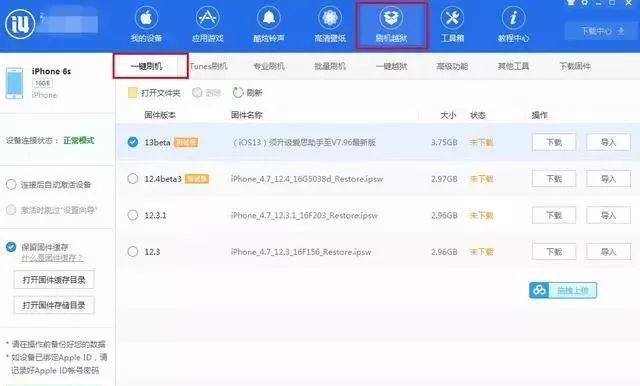The image size is (640, 386).
Task: Open 工具箱 section
Action: 452,25
